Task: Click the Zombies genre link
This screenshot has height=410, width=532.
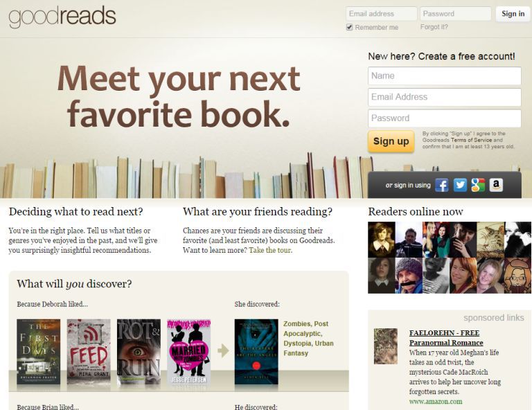Action: pos(297,324)
